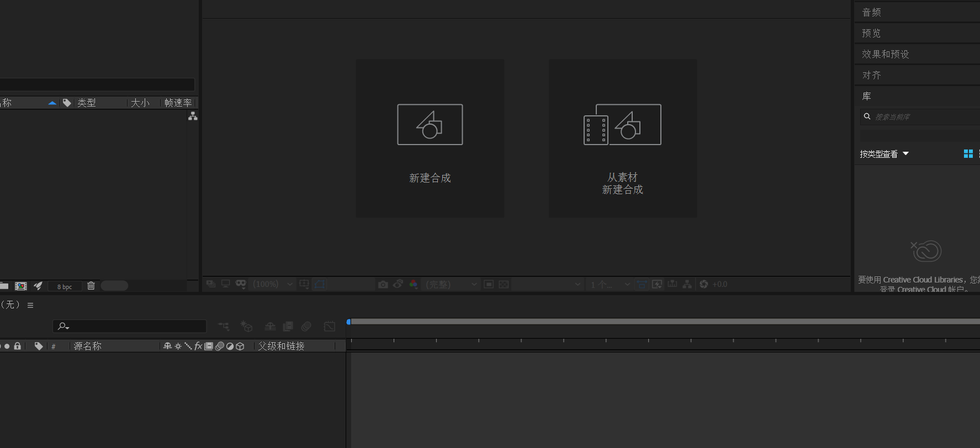This screenshot has width=980, height=448.
Task: Toggle mask and shape path visibility goggles
Action: [x=241, y=284]
